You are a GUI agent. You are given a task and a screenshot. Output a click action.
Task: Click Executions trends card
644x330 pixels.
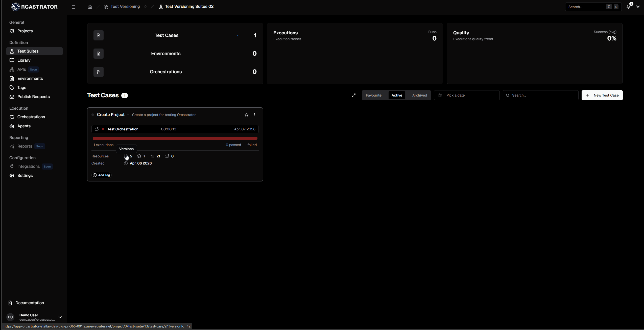(355, 54)
